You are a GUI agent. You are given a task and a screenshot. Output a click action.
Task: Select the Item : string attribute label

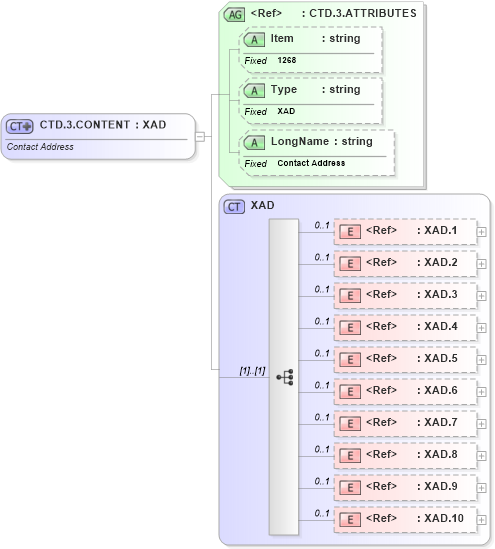[315, 38]
